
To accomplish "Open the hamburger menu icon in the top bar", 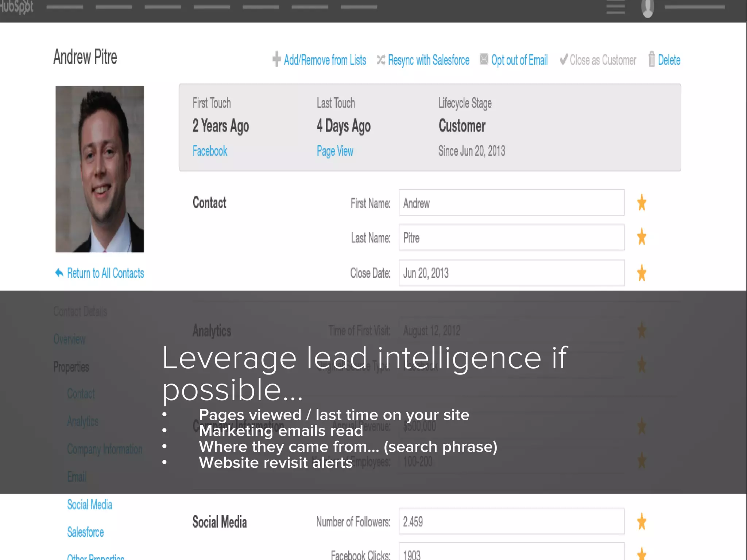I will 616,7.
